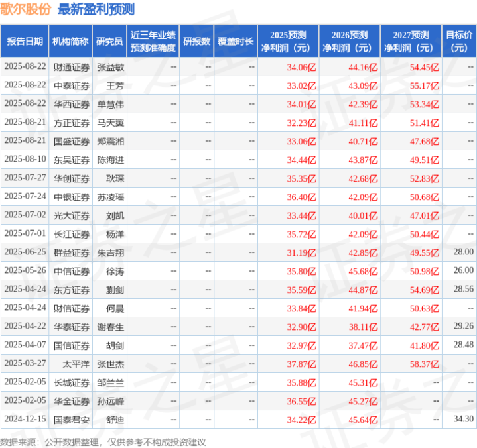Screen dimensions: 477x448
Task: Click the 2024-12-15 report date
Action: tap(25, 419)
